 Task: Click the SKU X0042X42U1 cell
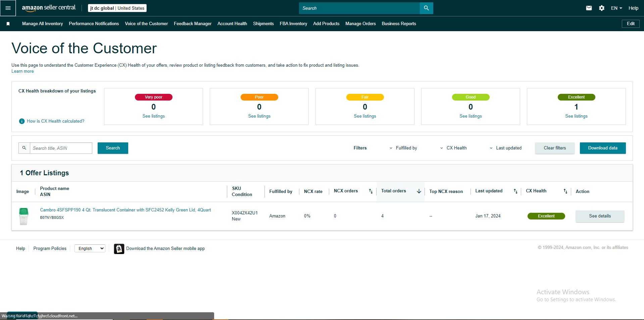point(245,213)
